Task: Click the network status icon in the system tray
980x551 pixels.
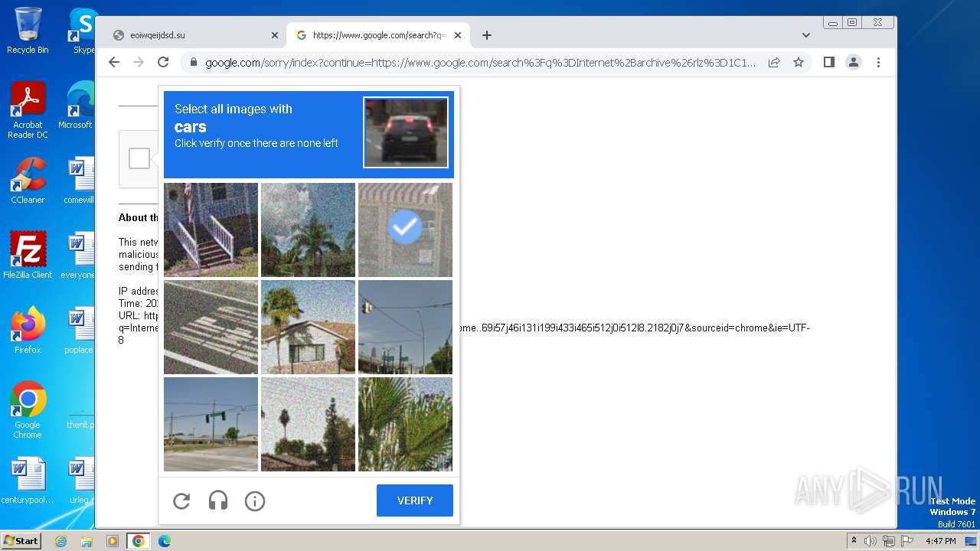Action: click(x=889, y=541)
